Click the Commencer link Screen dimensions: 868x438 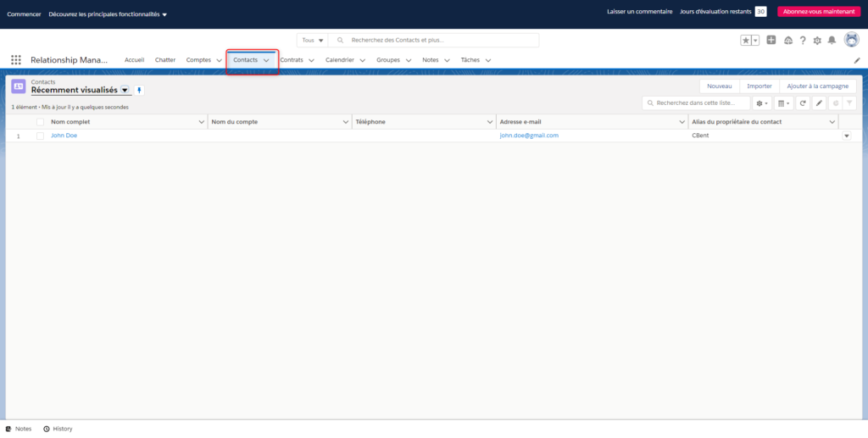coord(24,14)
